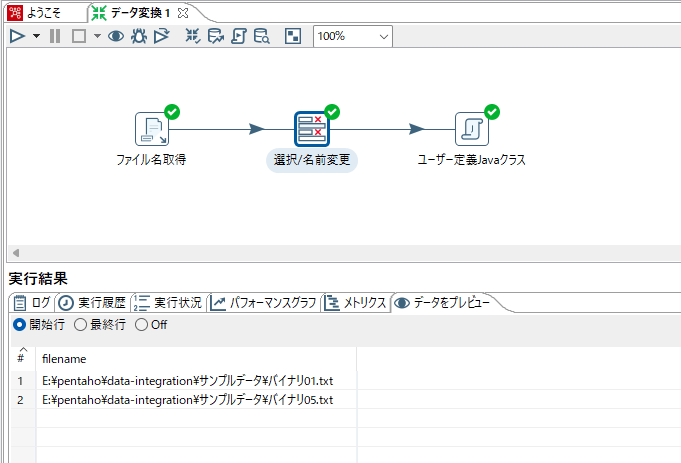Open the 実行履歴 tab

click(94, 303)
